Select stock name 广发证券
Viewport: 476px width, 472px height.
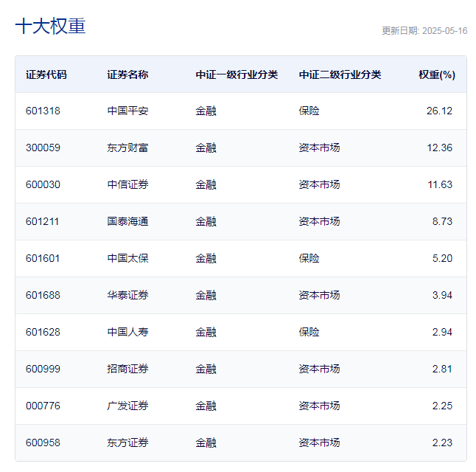127,406
